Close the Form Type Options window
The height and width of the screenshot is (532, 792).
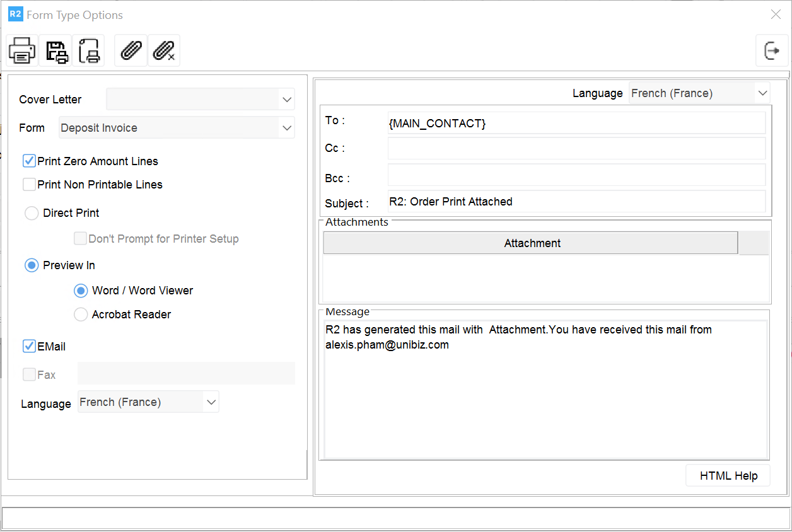776,14
